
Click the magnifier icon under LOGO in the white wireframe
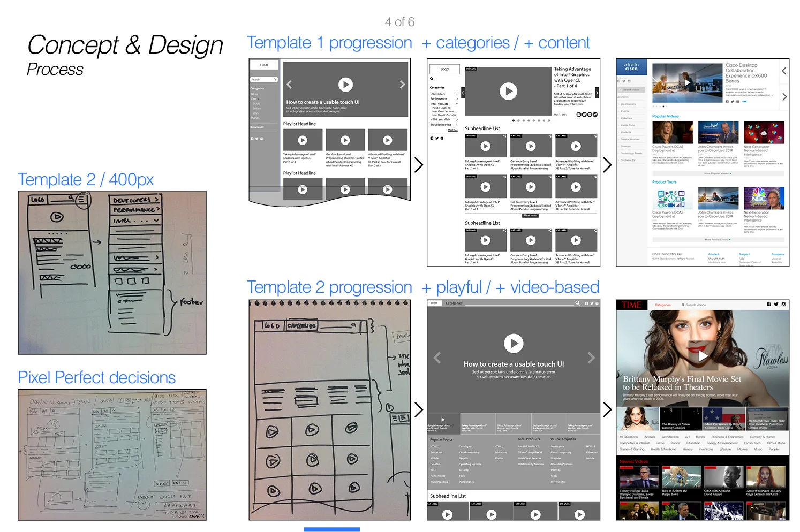click(x=432, y=79)
